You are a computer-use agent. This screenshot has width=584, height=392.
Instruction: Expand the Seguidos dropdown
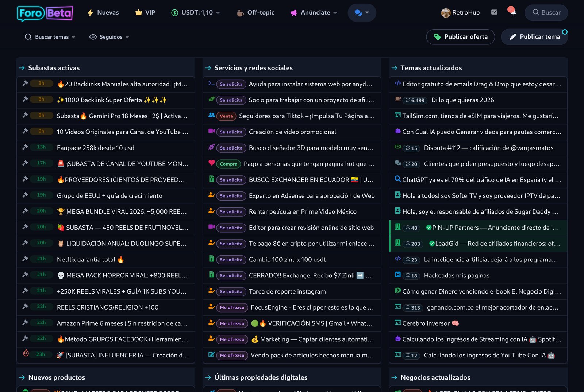109,37
